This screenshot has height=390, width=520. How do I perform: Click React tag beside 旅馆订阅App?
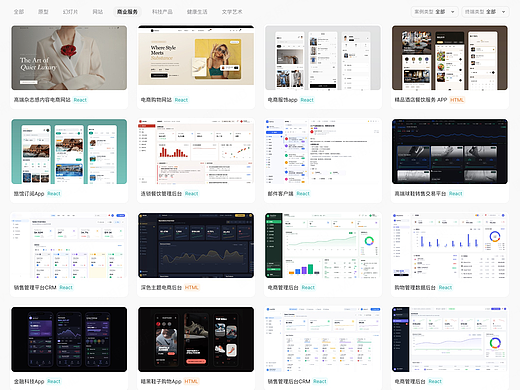[54, 194]
